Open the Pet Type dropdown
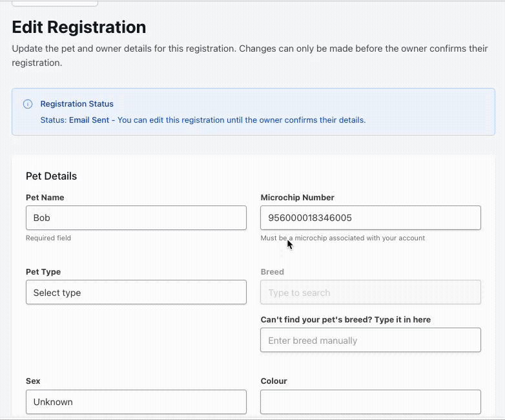 [136, 292]
